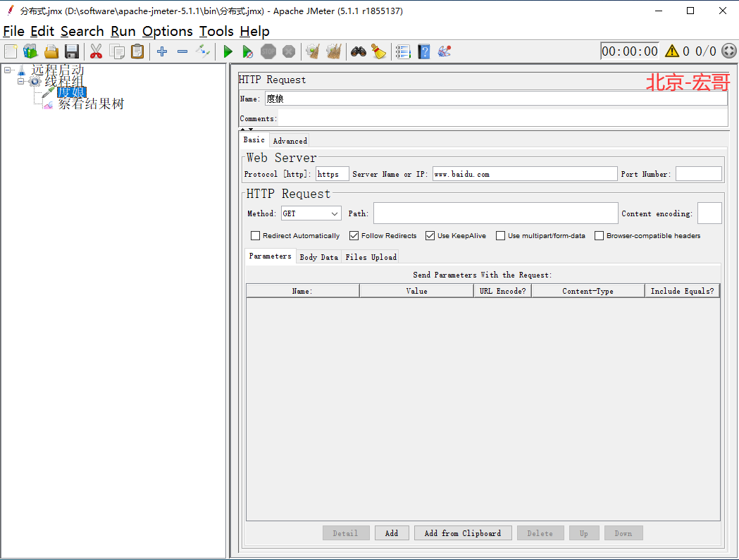Screen dimensions: 739x560
Task: Click the Server Name field www.baidu.com
Action: pyautogui.click(x=525, y=174)
